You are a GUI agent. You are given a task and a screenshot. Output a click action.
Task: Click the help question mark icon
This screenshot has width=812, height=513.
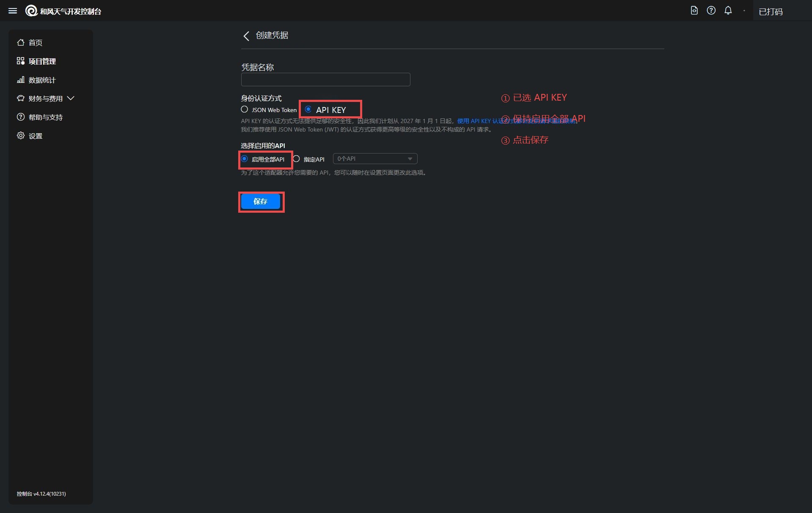(711, 11)
